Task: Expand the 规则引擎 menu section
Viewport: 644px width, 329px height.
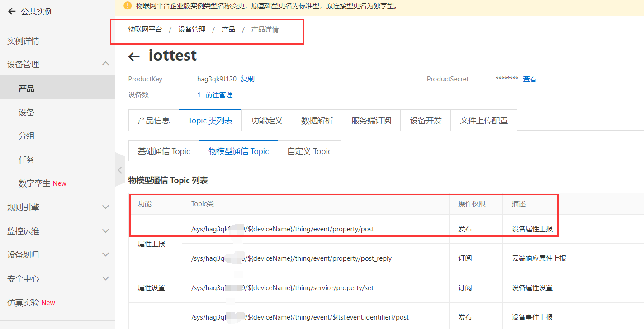Action: 105,207
